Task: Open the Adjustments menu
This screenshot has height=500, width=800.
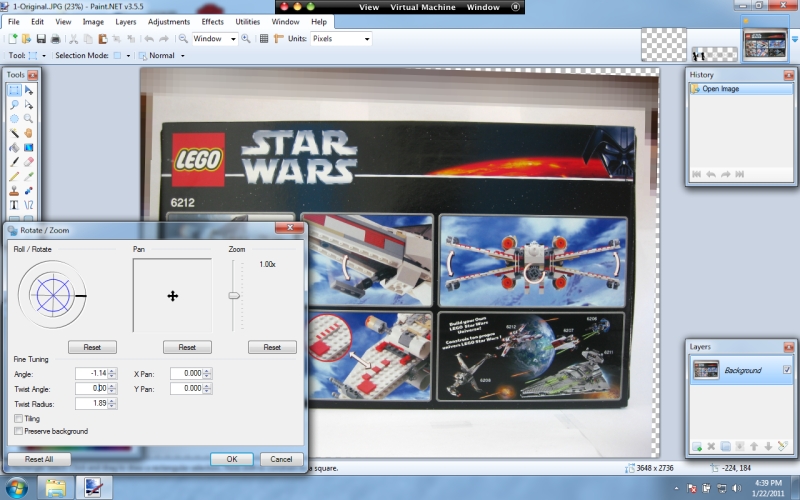Action: tap(169, 22)
